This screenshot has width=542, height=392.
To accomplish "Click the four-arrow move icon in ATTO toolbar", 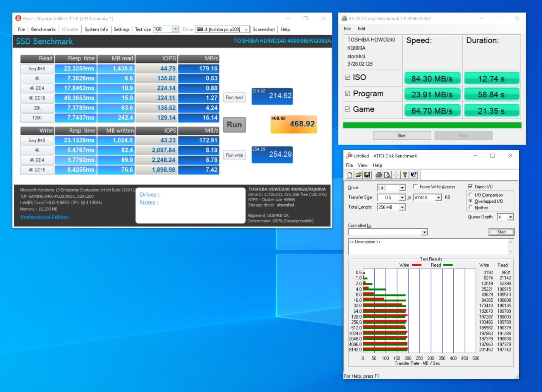I will coord(396,175).
